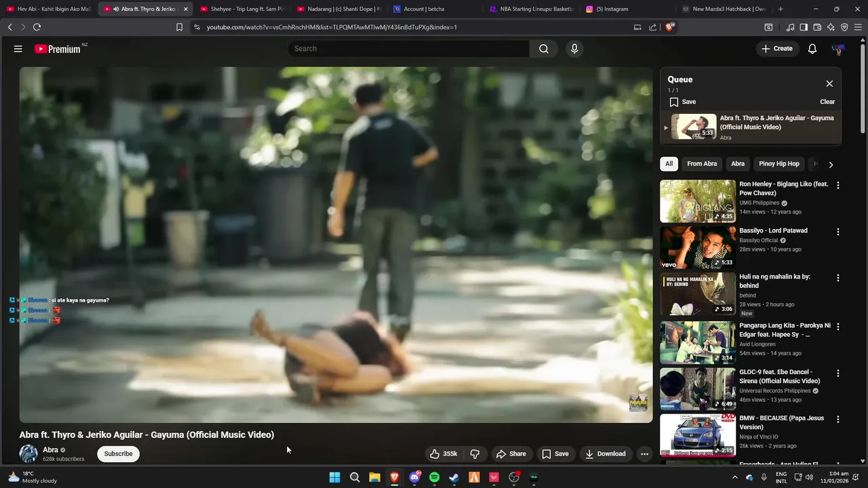
Task: Select the Abra filter chip
Action: pyautogui.click(x=738, y=164)
